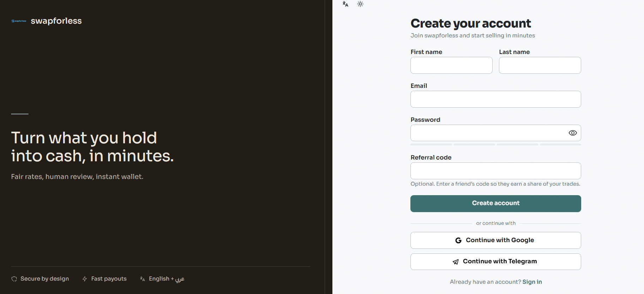The height and width of the screenshot is (294, 644).
Task: Click the 'Password' field label
Action: pos(426,120)
